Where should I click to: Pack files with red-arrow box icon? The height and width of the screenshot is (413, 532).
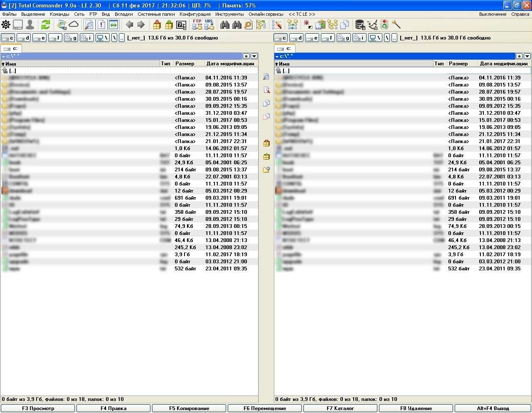[157, 25]
